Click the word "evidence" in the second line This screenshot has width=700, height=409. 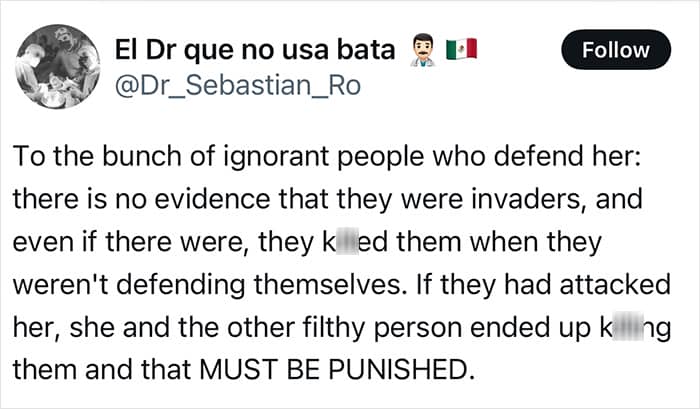tap(212, 199)
